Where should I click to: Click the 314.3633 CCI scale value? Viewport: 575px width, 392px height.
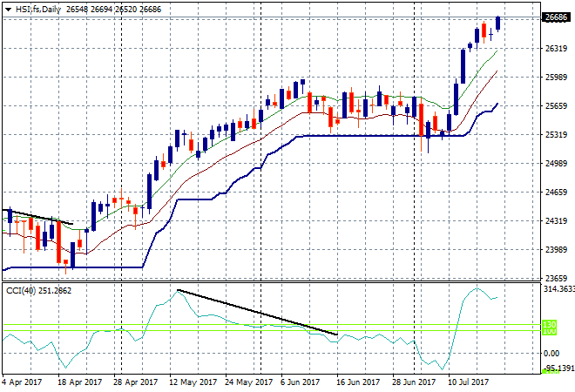pyautogui.click(x=558, y=289)
